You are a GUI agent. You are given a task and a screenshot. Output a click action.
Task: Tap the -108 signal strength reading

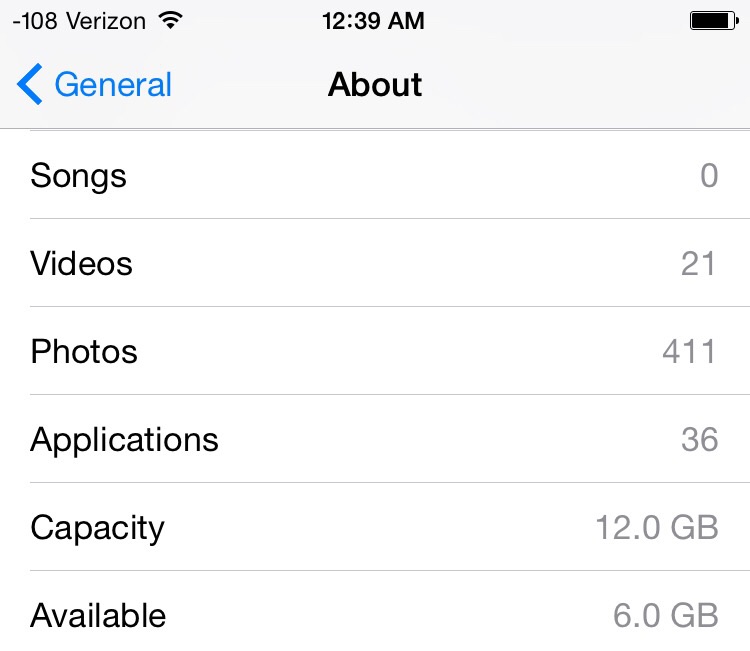(x=35, y=21)
